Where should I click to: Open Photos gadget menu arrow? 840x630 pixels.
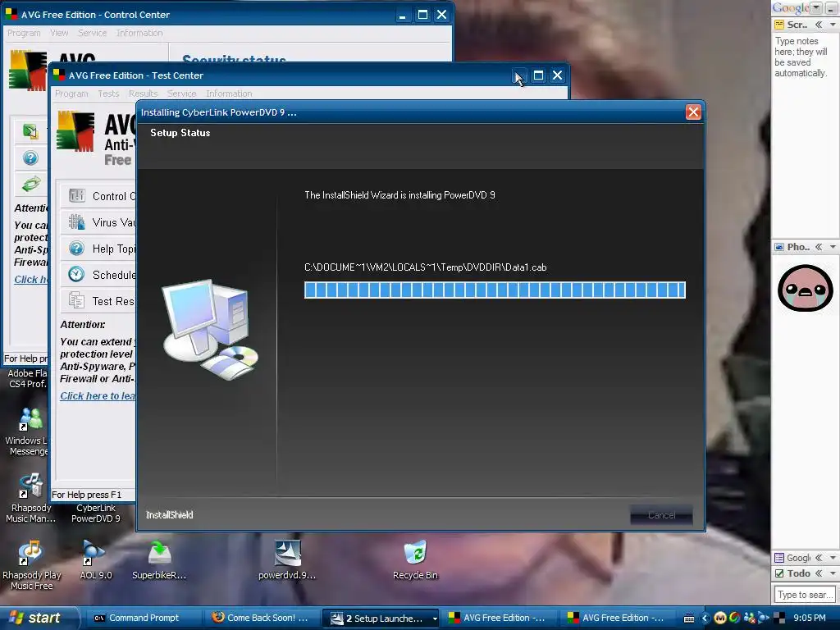(833, 247)
